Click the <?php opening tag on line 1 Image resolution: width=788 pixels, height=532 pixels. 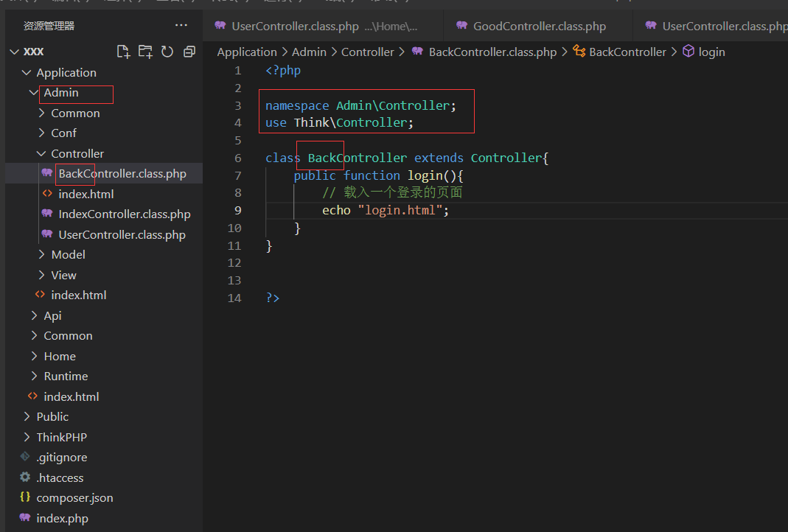pyautogui.click(x=283, y=70)
